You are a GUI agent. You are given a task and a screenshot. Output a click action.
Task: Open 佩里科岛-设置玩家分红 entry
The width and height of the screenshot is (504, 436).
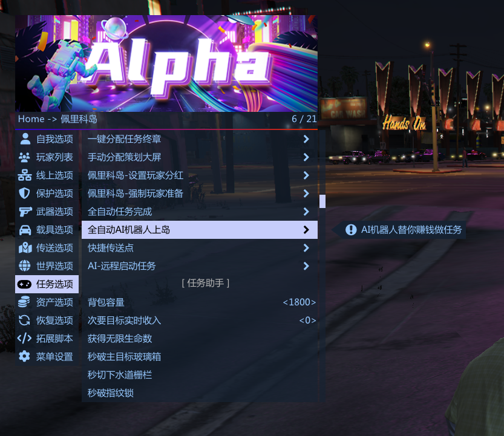(200, 175)
